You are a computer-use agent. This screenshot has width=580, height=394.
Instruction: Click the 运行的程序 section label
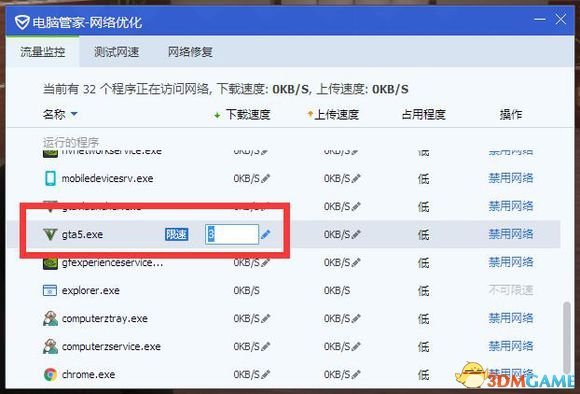(71, 142)
